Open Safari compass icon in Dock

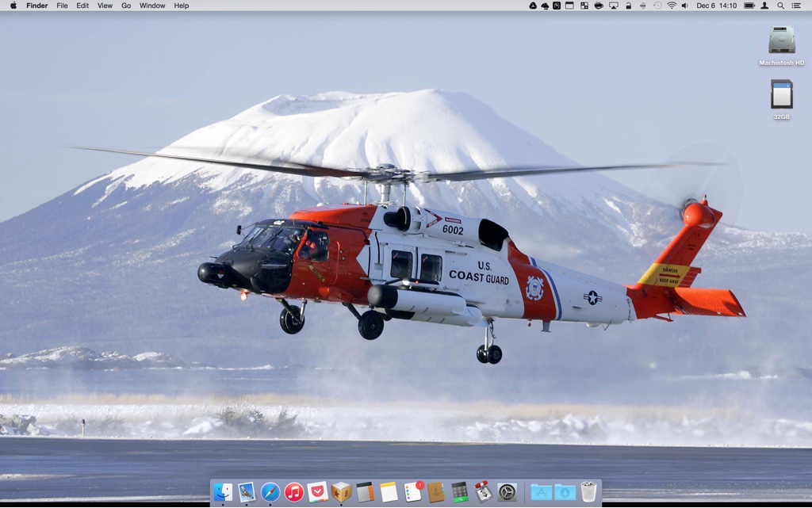[270, 492]
